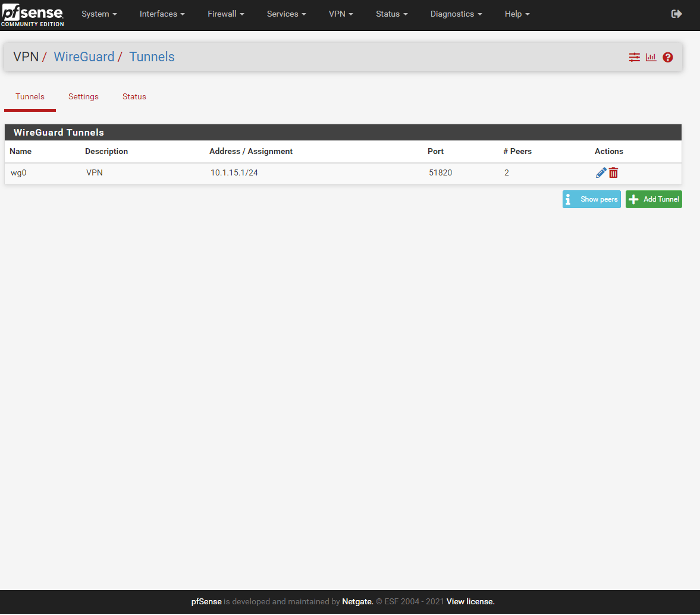Open the Firewall dropdown menu

click(x=225, y=14)
